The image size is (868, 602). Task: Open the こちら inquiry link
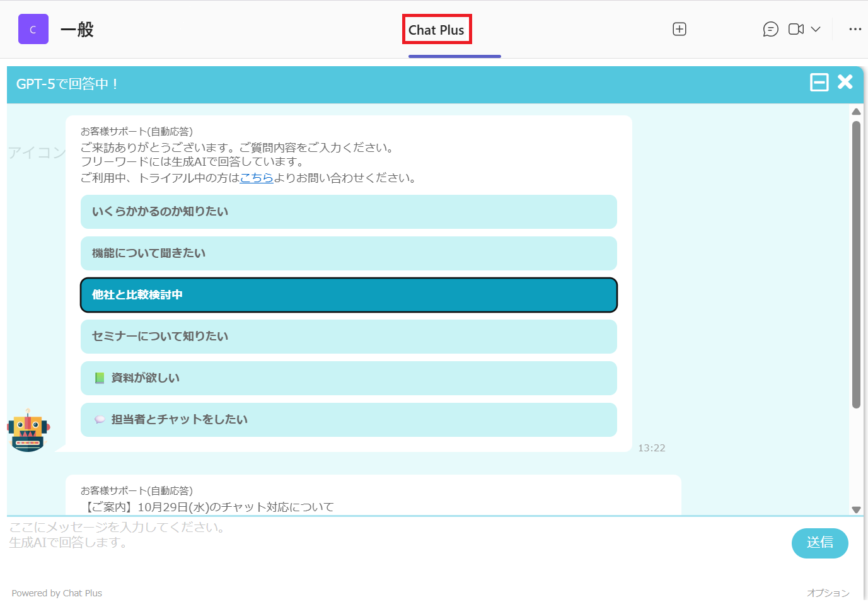pos(257,178)
